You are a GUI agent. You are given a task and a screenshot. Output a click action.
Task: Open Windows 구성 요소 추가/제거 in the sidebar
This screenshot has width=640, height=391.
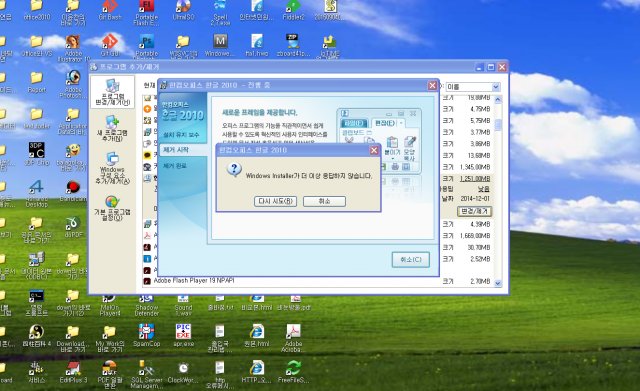[112, 168]
